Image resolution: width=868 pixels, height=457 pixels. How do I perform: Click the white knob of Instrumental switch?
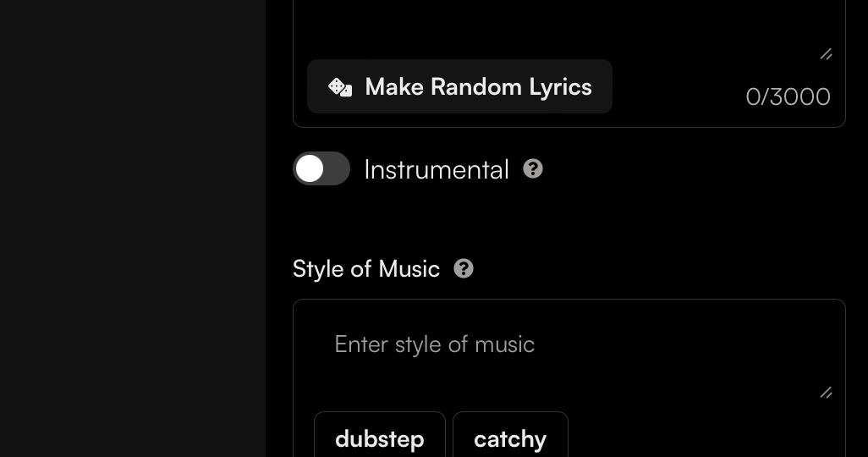310,169
